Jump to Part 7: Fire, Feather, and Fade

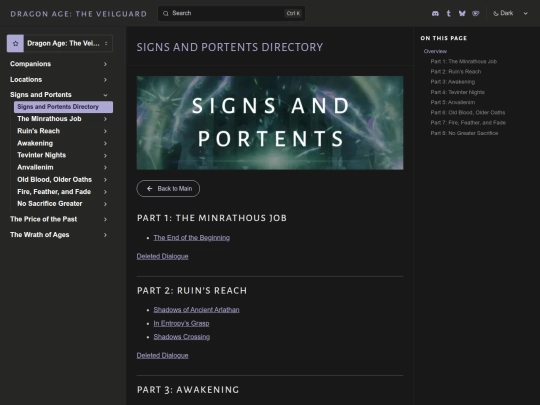[x=468, y=123]
